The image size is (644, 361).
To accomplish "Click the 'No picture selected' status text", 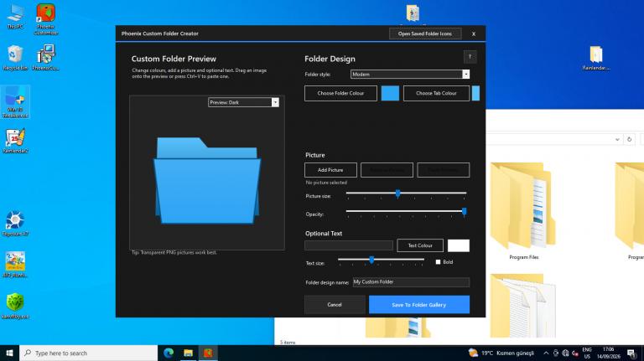I will tap(326, 183).
